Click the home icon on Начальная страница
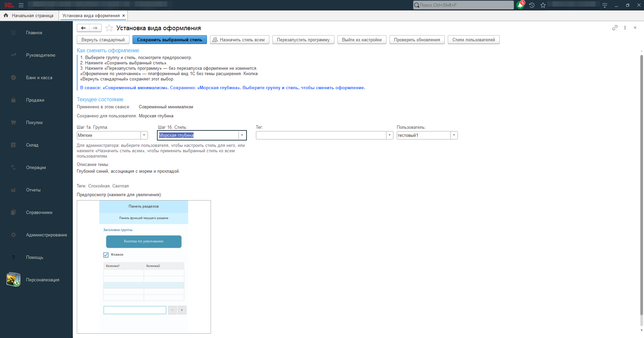 coord(6,15)
